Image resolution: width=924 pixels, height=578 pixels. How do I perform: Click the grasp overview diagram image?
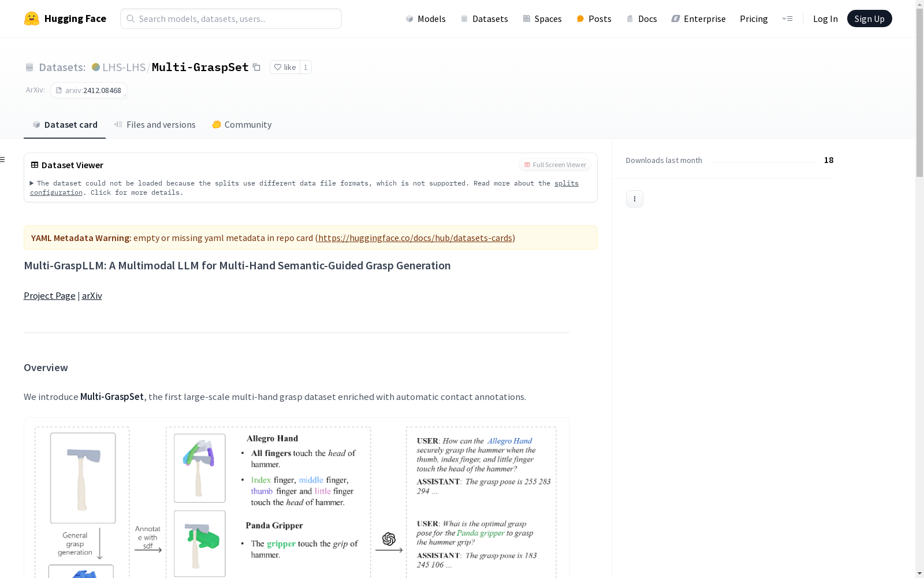297,498
